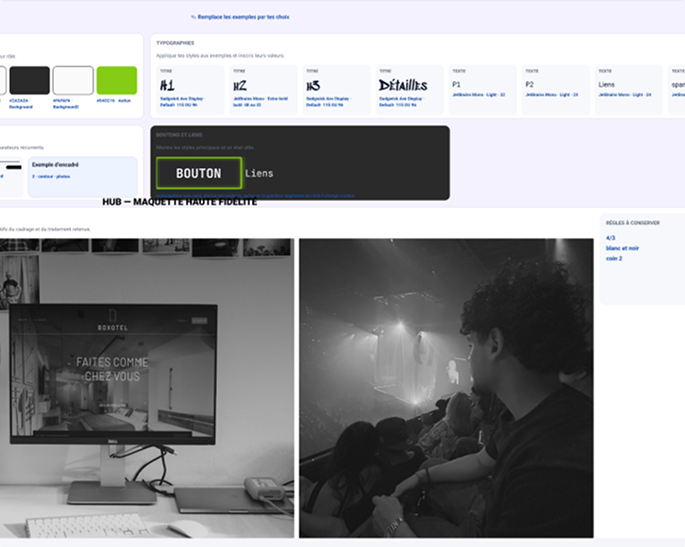The image size is (685, 547).
Task: Click the BOUTONS ET LIENS heading
Action: coord(179,135)
